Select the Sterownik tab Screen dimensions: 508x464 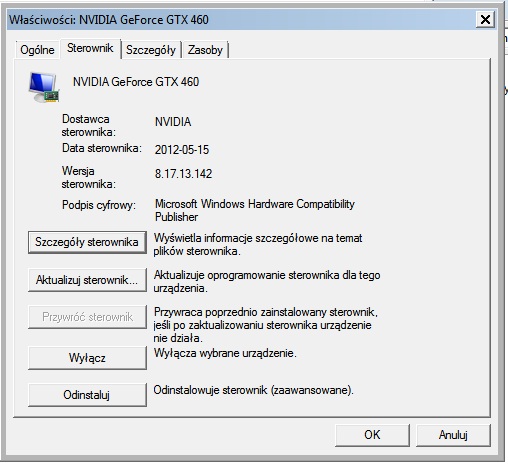tap(90, 48)
